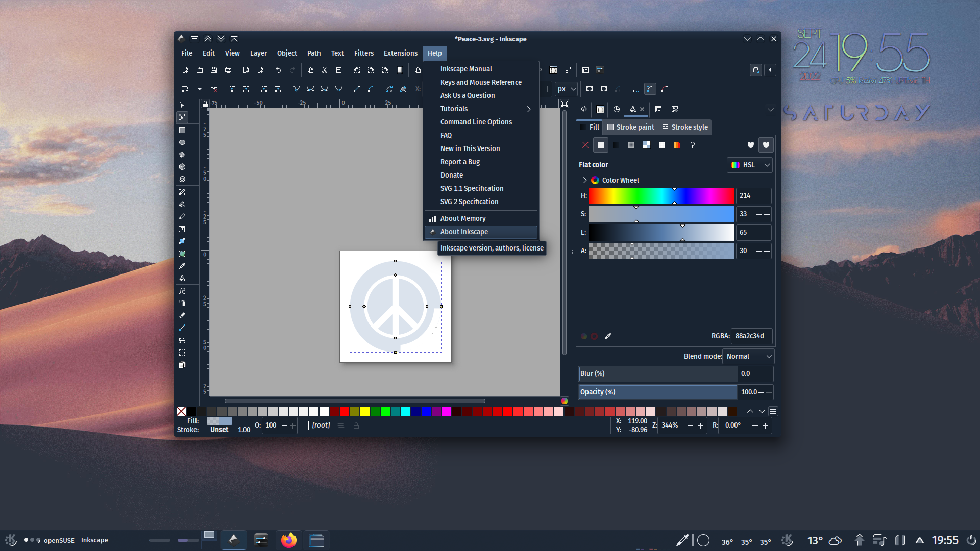The height and width of the screenshot is (551, 980).
Task: Set fill to No paint
Action: [x=585, y=145]
